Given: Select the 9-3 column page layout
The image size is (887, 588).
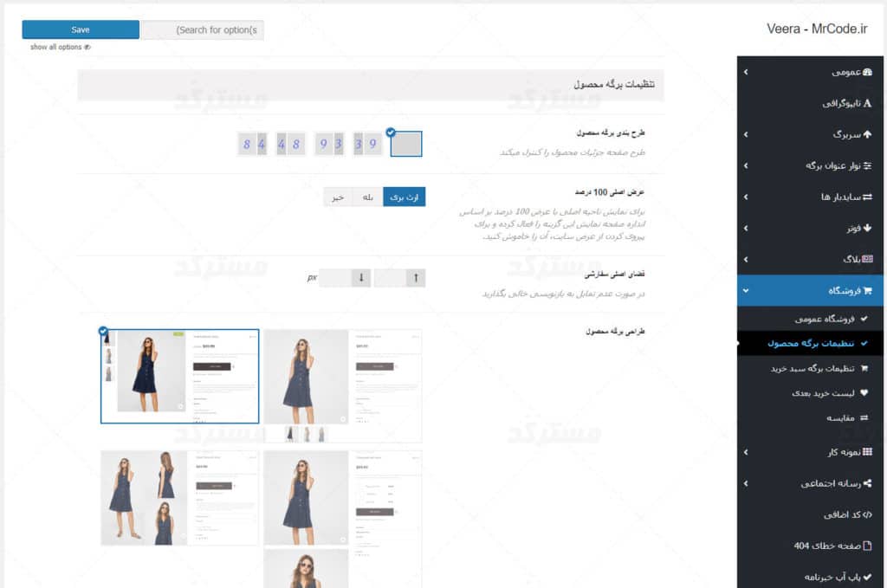Looking at the screenshot, I should (x=330, y=144).
